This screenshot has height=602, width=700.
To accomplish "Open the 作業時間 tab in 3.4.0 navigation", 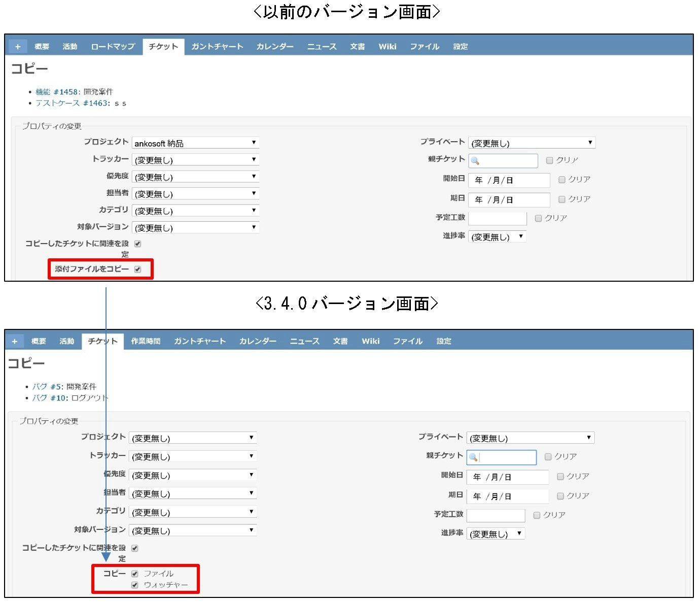I will click(146, 341).
